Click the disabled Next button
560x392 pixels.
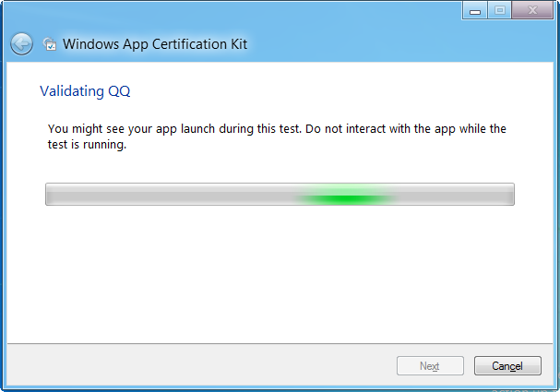coord(430,365)
